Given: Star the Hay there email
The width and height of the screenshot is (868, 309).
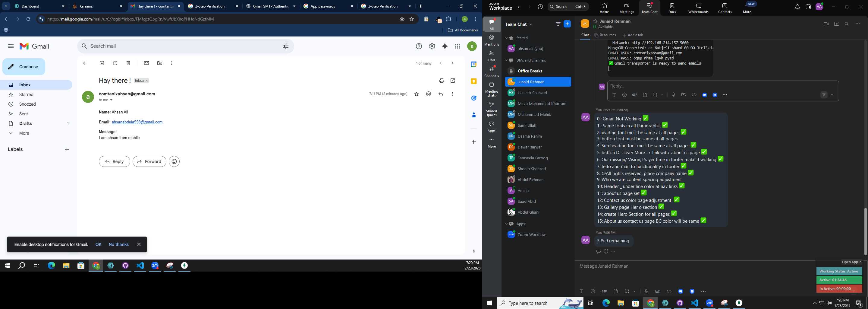Looking at the screenshot, I should (417, 94).
